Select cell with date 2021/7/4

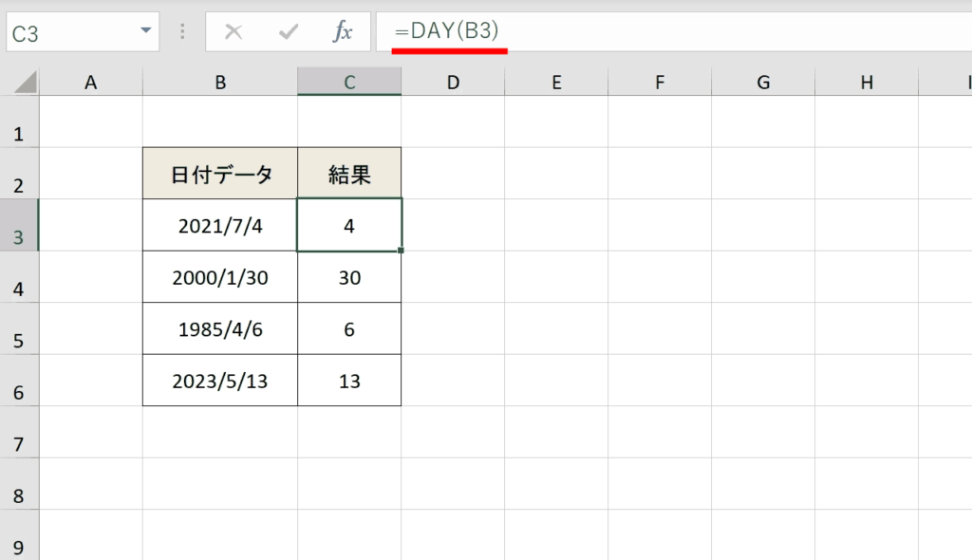coord(220,225)
